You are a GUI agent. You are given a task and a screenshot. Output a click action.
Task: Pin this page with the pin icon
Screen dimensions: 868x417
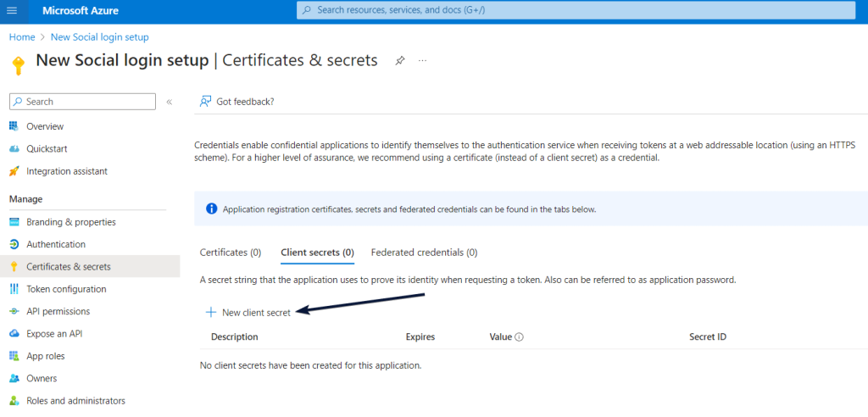click(399, 61)
